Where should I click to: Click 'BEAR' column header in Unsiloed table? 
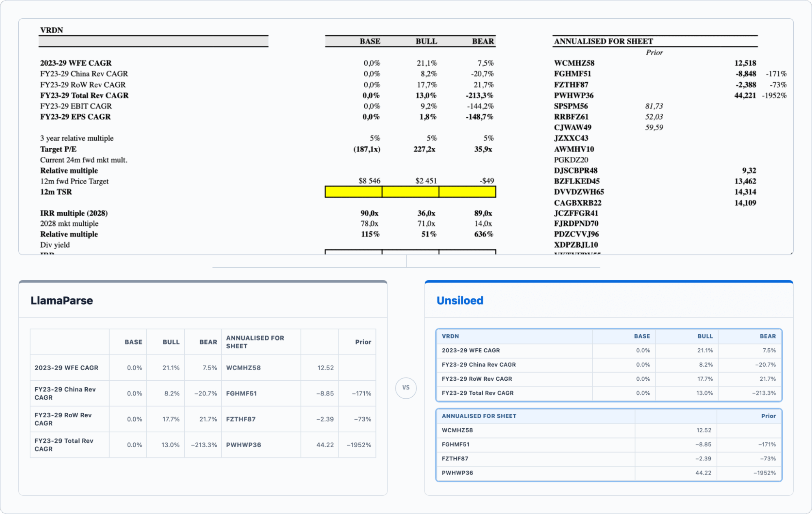point(768,336)
